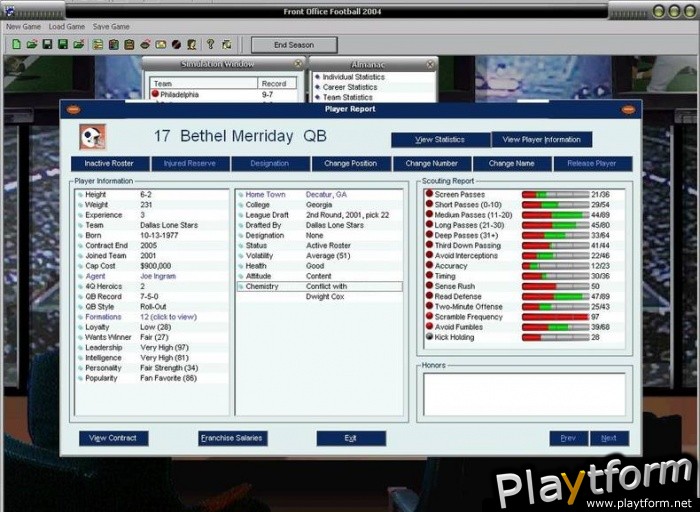Click the brown football toolbar icon
This screenshot has width=700, height=512.
click(145, 44)
